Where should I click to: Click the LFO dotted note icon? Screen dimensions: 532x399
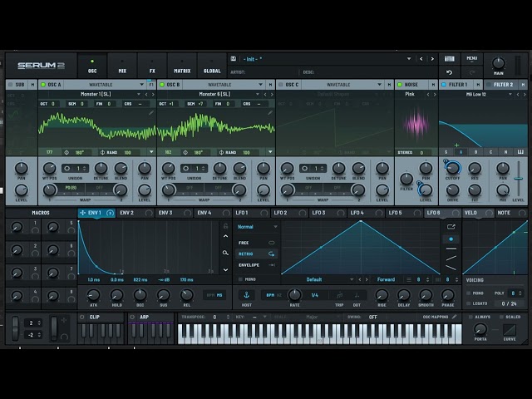point(357,295)
